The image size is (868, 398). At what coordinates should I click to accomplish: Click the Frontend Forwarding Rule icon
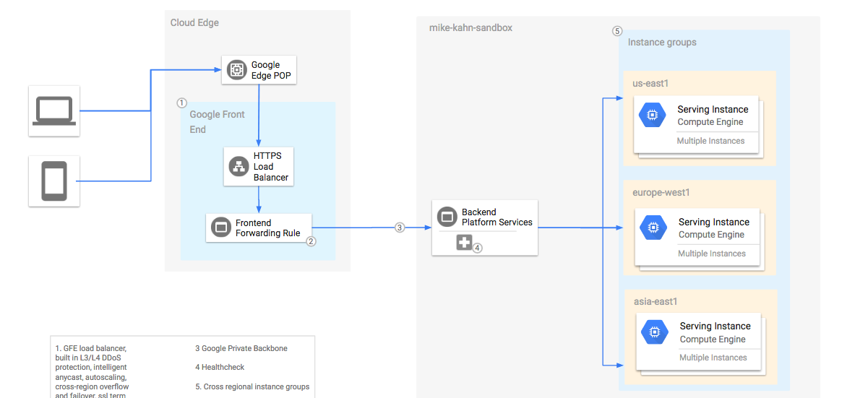220,228
